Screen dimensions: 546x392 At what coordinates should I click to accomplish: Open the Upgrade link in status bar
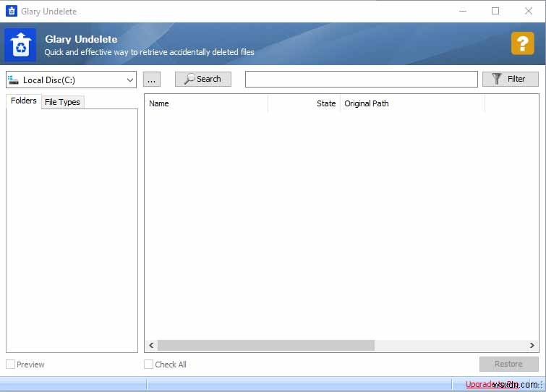tap(492, 384)
